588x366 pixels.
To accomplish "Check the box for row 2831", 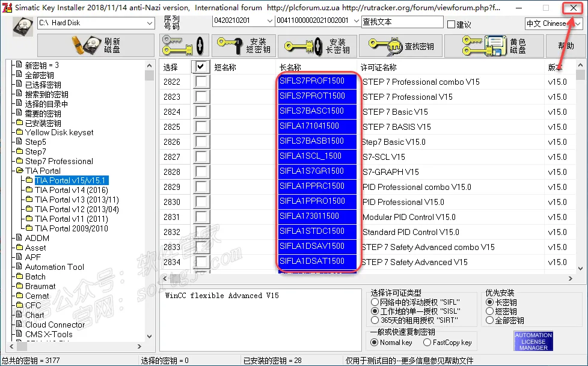I will tap(201, 217).
